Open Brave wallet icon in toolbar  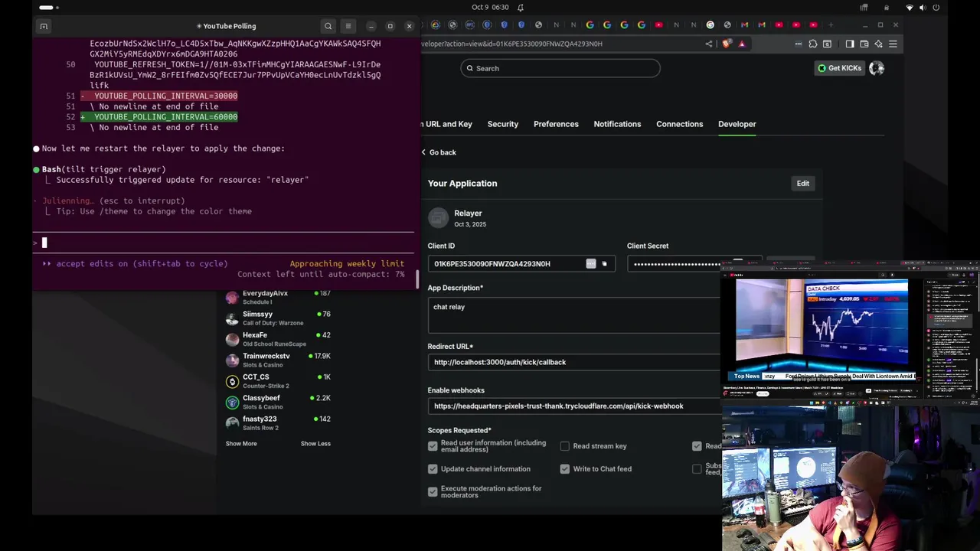(x=864, y=44)
